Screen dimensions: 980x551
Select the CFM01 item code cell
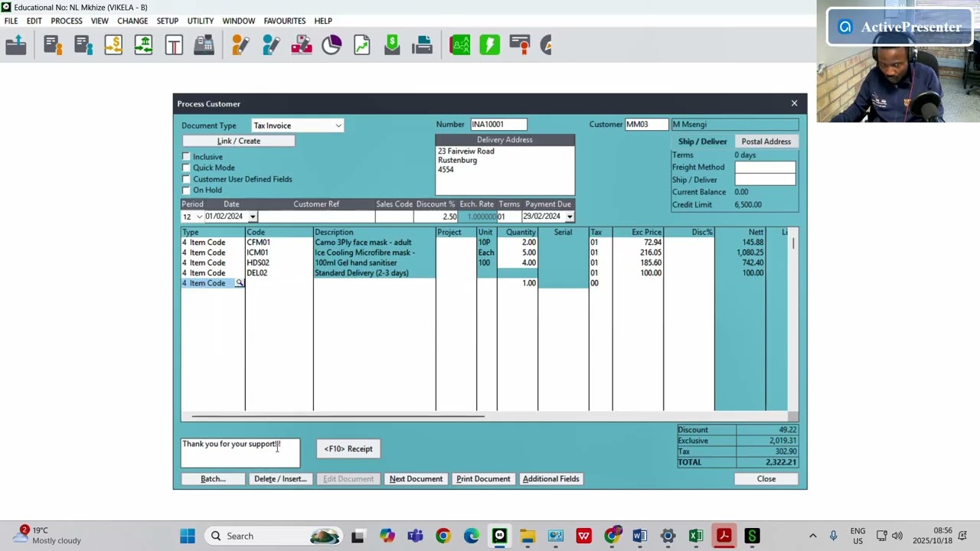279,243
